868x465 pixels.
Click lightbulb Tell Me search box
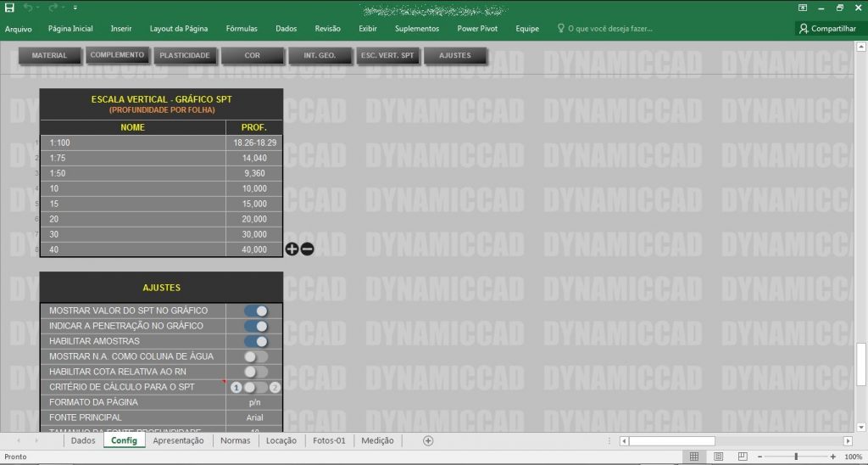pyautogui.click(x=604, y=28)
